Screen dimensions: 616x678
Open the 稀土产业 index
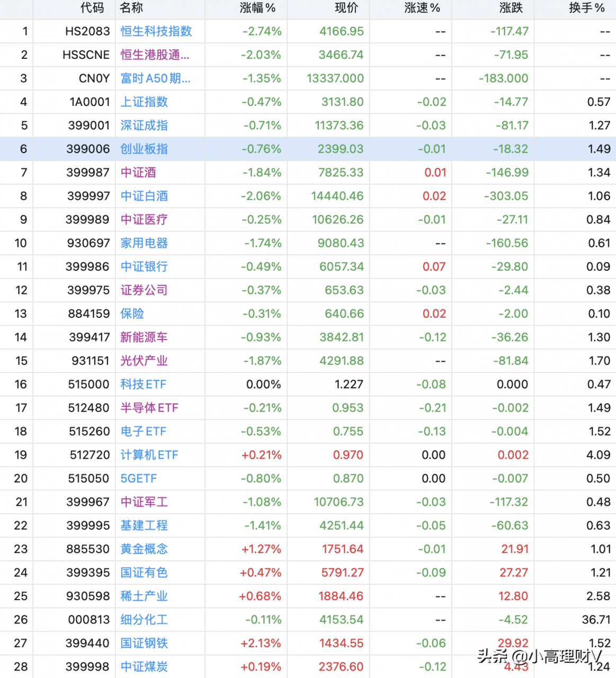pos(143,596)
